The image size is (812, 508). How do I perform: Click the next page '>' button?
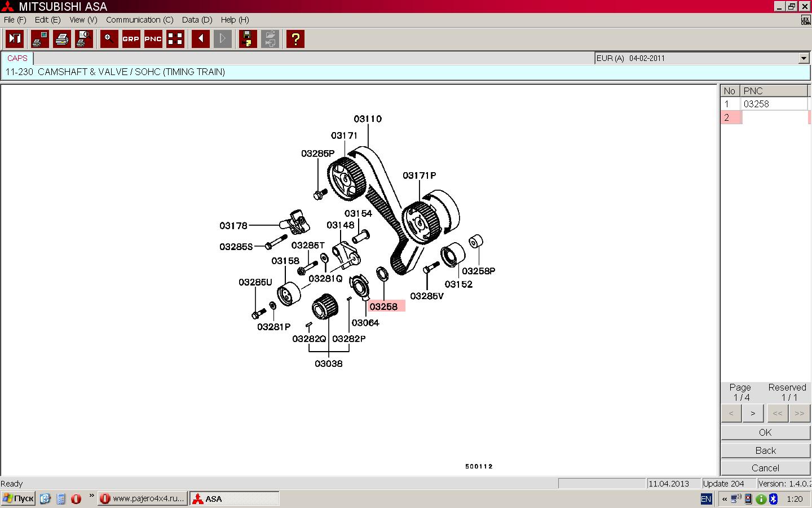click(x=753, y=413)
